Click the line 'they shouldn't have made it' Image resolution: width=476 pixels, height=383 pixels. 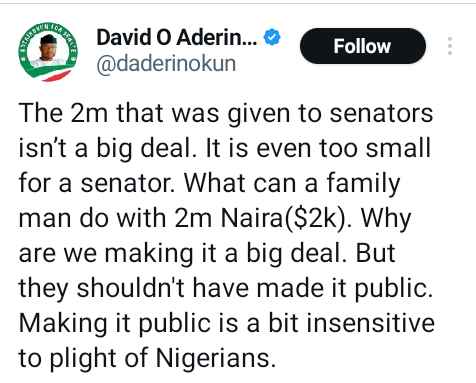point(225,288)
